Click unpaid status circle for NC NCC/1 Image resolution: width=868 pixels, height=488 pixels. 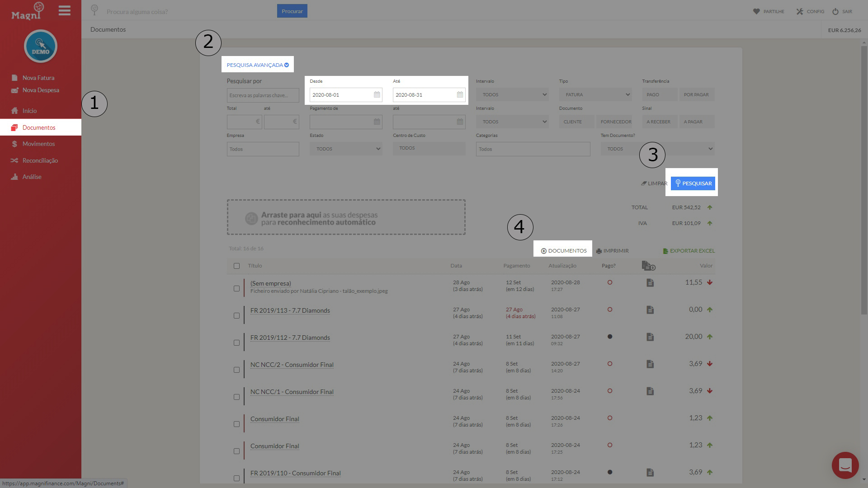pos(610,391)
